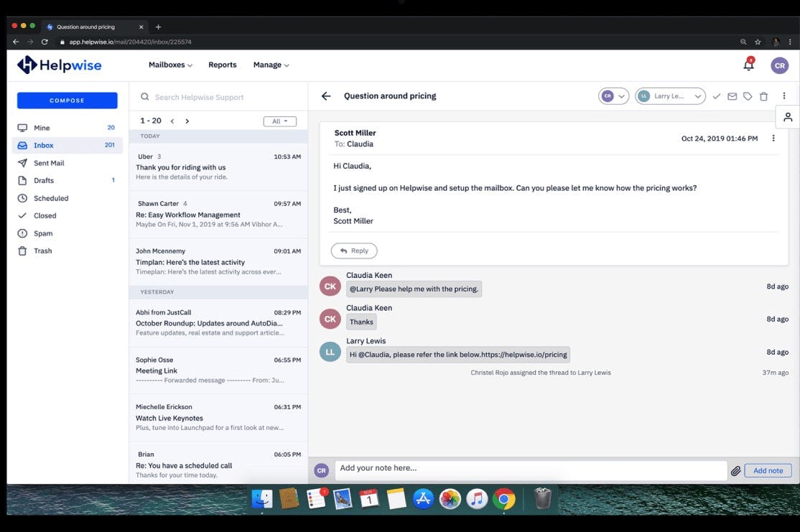Mark the thread closed with the checkmark icon

click(716, 96)
